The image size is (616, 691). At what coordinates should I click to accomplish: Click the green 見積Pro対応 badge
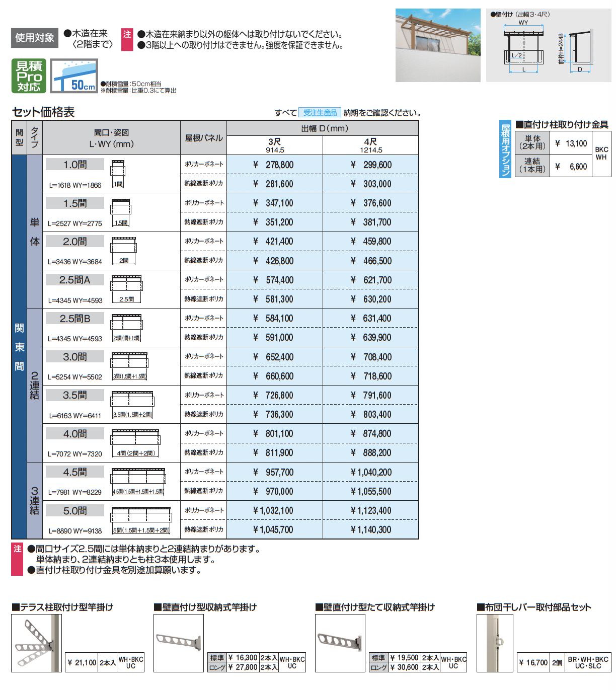(29, 76)
